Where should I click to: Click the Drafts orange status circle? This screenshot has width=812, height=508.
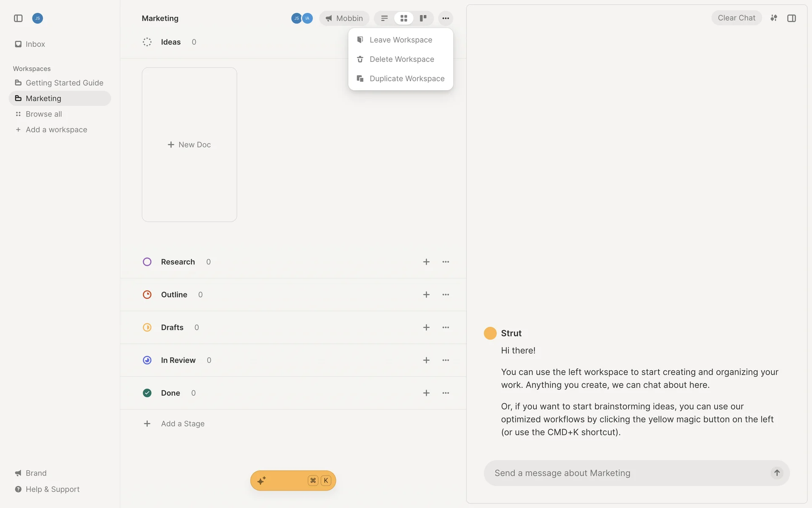point(147,328)
